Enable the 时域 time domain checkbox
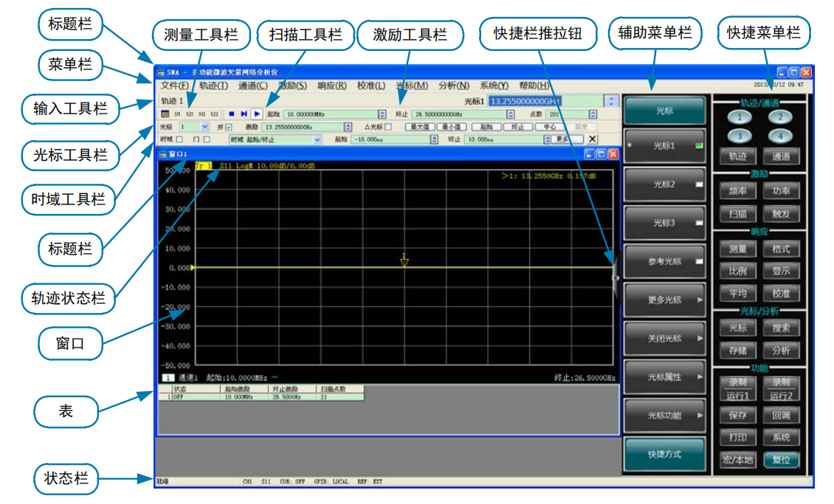Screen dimensions: 834x504 click(x=179, y=139)
